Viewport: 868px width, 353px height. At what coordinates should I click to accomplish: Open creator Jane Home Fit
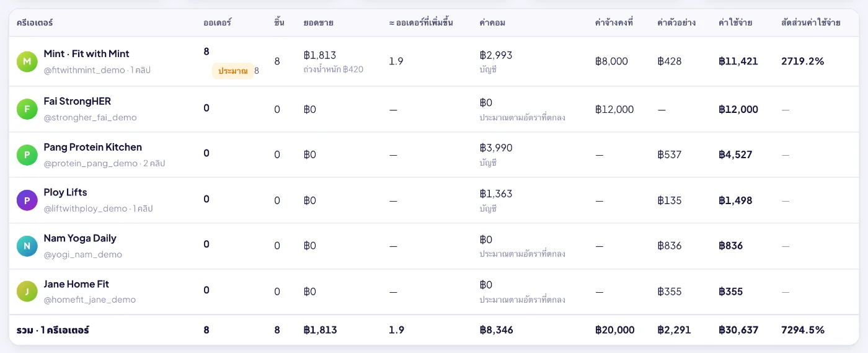pyautogui.click(x=76, y=284)
